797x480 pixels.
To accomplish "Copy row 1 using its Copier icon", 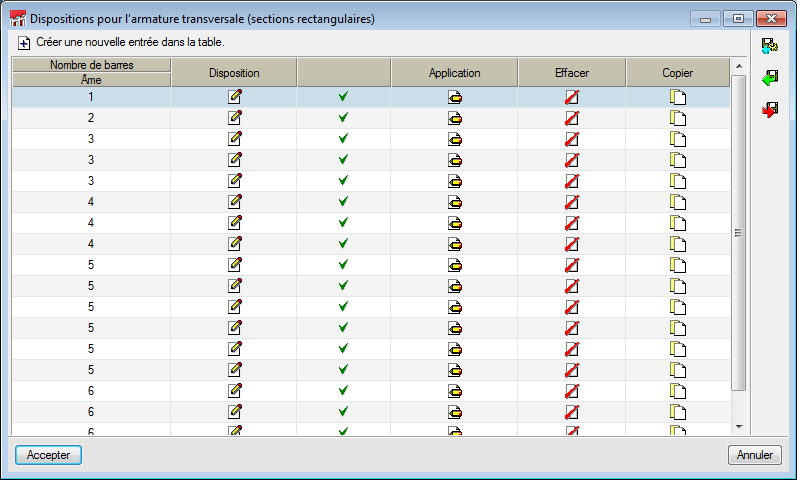I will (x=678, y=97).
